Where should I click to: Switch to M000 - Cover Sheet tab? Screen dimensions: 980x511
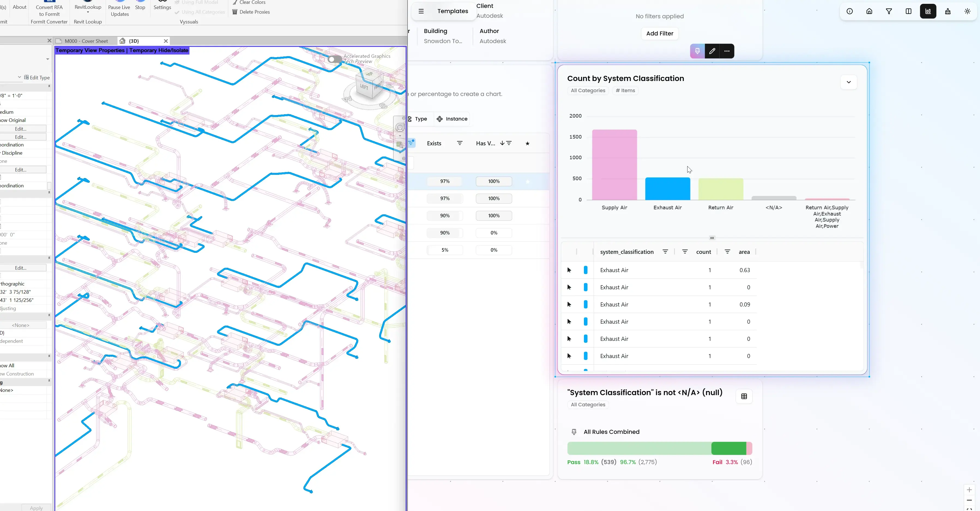[x=86, y=41]
